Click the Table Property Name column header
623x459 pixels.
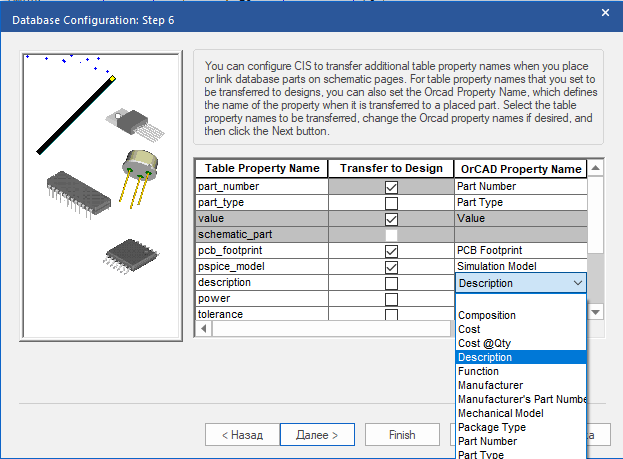click(x=260, y=168)
